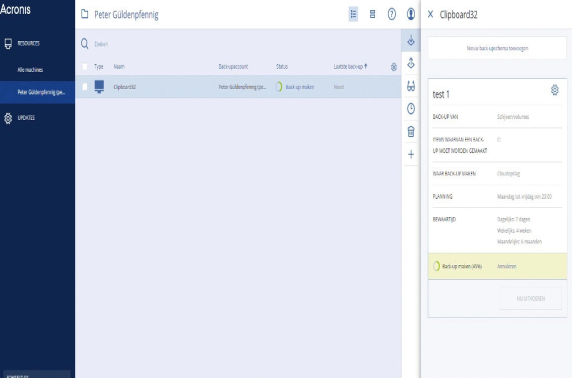
Task: Open the Recovery (upload arrow) action
Action: coord(411,63)
